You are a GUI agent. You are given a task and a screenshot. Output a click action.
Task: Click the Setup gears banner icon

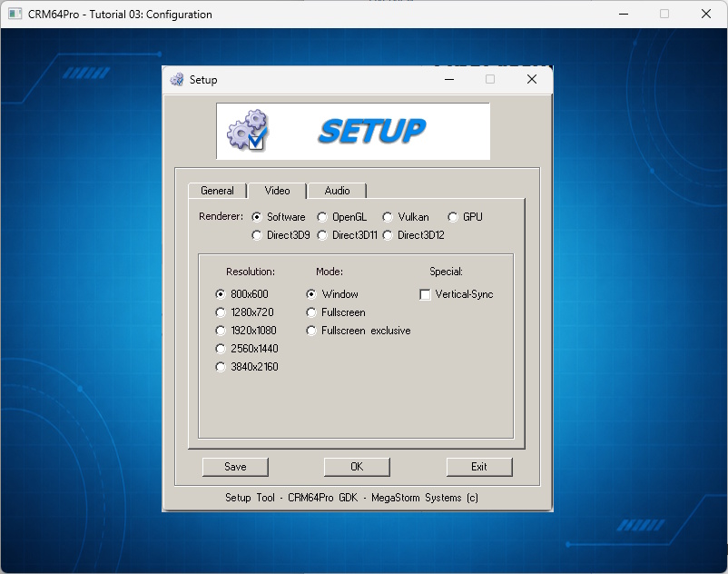248,130
